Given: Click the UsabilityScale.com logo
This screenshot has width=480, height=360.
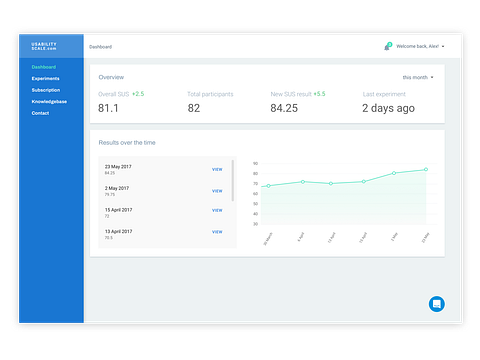Looking at the screenshot, I should pos(44,46).
